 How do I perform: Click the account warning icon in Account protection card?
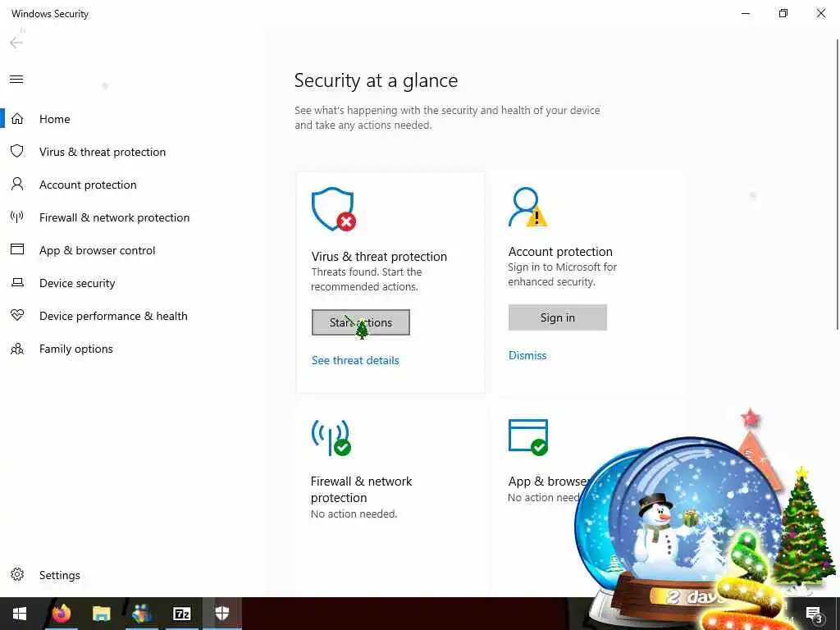(x=527, y=207)
